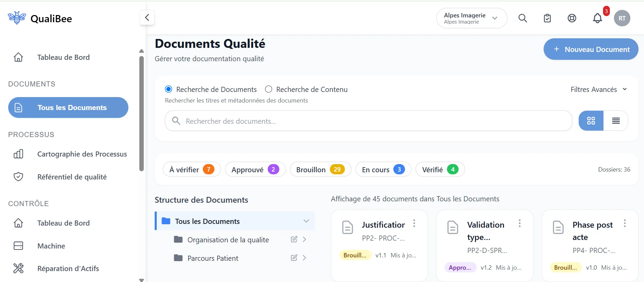Filter by À vérifier status
The height and width of the screenshot is (282, 644).
coord(192,170)
